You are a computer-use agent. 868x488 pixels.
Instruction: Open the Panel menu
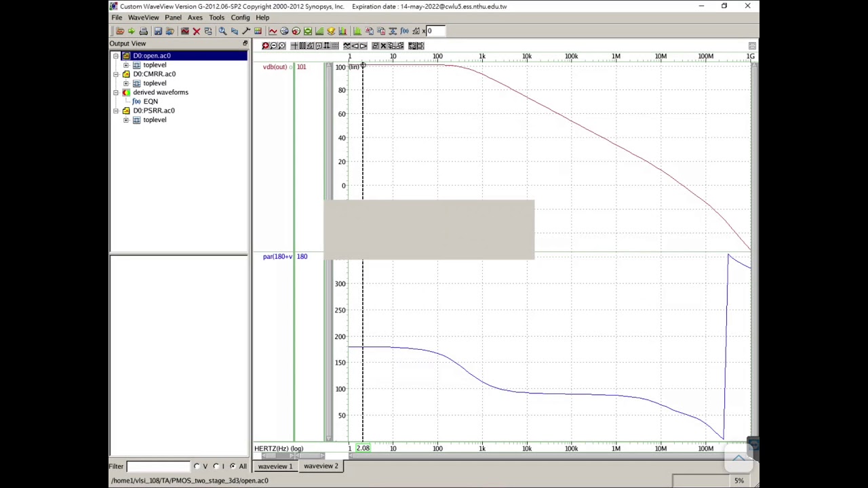(173, 18)
